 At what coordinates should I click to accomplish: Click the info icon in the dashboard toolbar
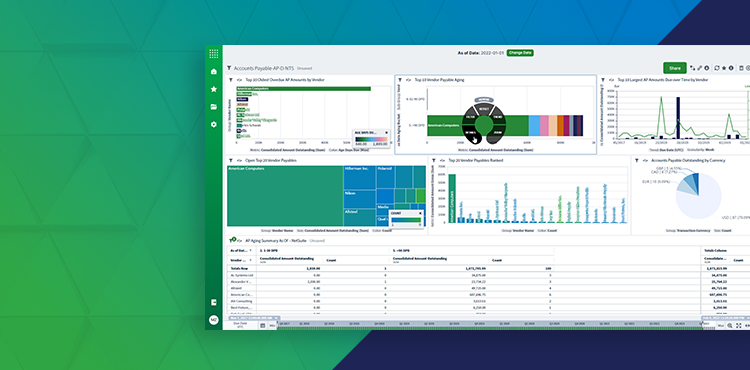tap(731, 68)
